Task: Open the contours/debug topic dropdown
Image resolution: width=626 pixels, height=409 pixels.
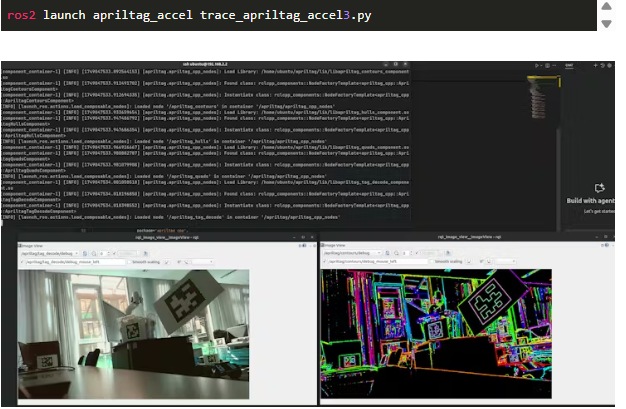Action: tap(352, 254)
